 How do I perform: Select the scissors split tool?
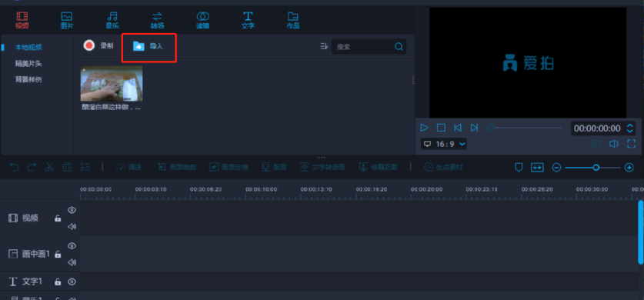(x=49, y=167)
